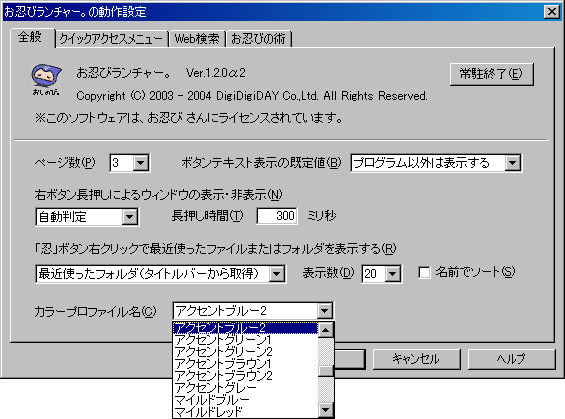Viewport: 565px width, 419px height.
Task: Click the ヘルプ button
Action: click(511, 359)
